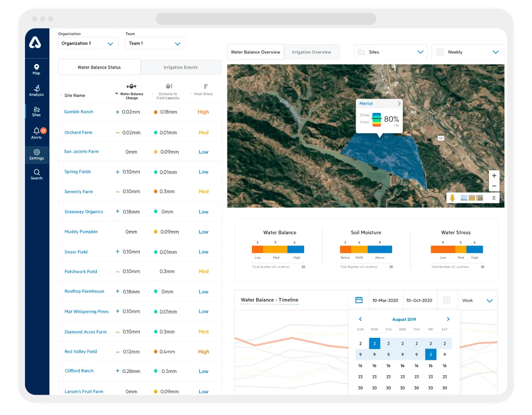Go to previous month in the calendar
The height and width of the screenshot is (415, 532).
point(360,319)
